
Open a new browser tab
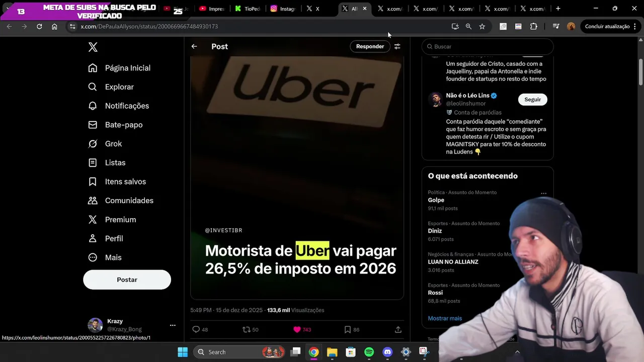coord(558,9)
